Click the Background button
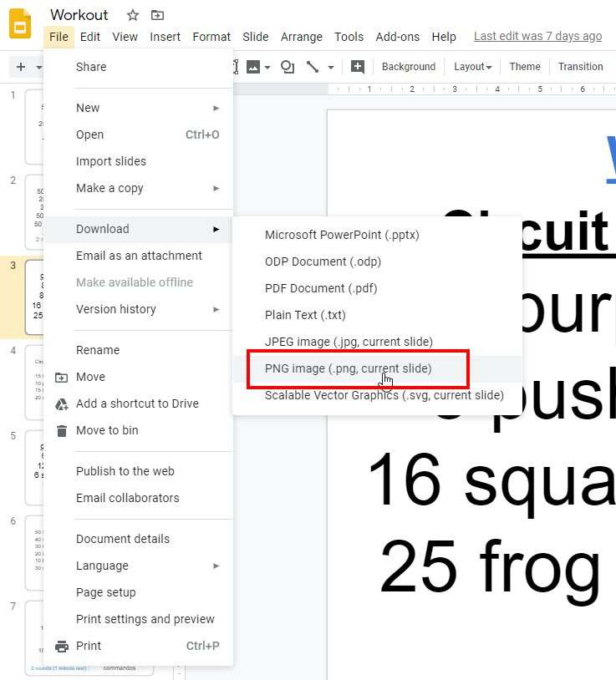This screenshot has width=616, height=680. 409,67
